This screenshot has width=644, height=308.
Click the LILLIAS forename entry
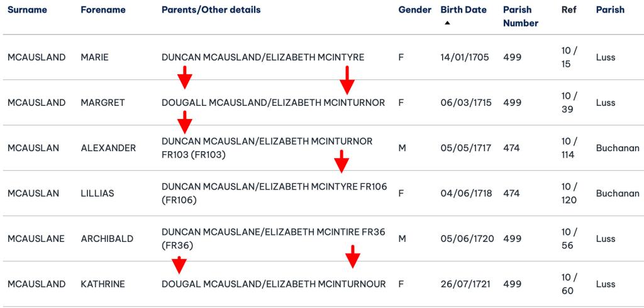(x=97, y=193)
